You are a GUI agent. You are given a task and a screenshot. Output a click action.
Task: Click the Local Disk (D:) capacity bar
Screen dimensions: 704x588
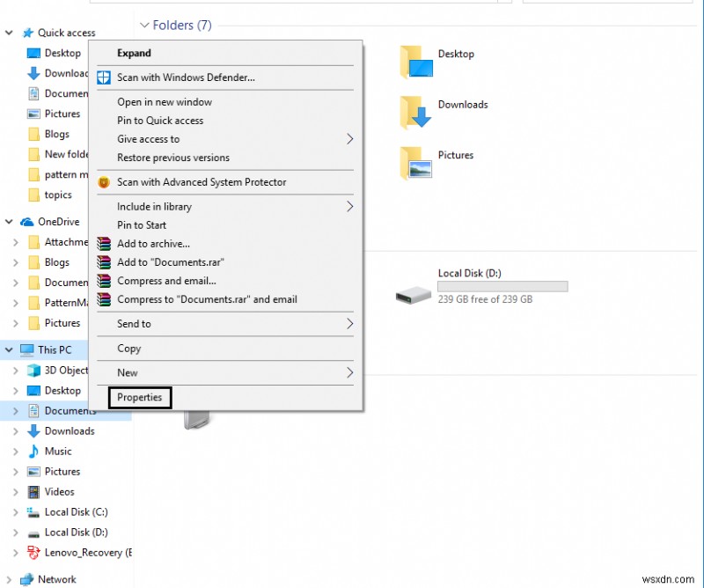point(502,286)
